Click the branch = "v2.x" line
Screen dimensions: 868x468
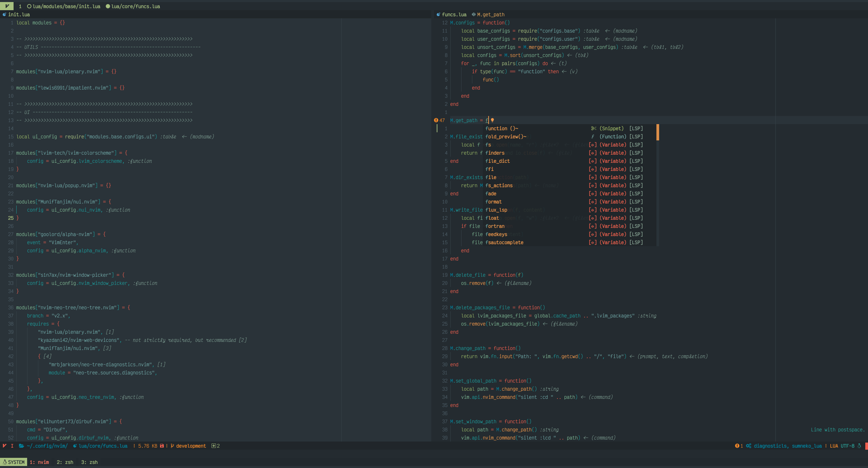click(48, 316)
